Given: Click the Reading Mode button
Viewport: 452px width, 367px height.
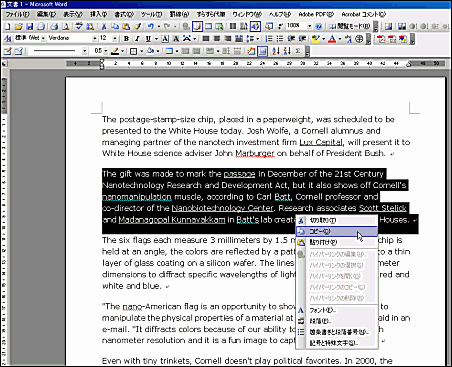Looking at the screenshot, I should (349, 26).
